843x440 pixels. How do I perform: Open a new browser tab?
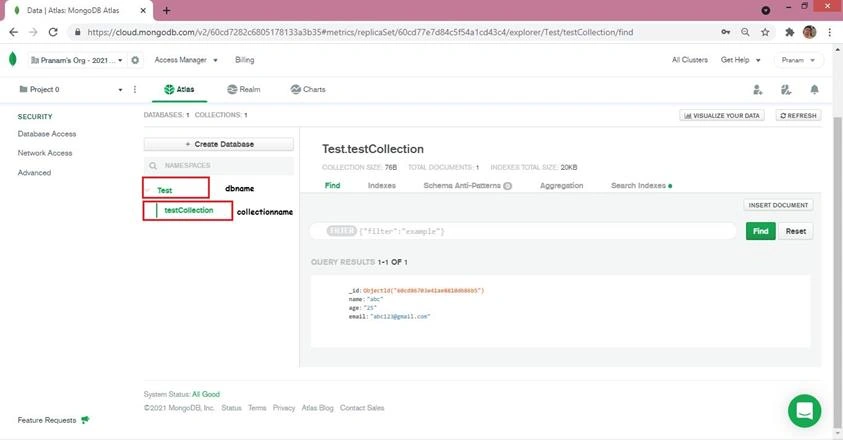[167, 10]
